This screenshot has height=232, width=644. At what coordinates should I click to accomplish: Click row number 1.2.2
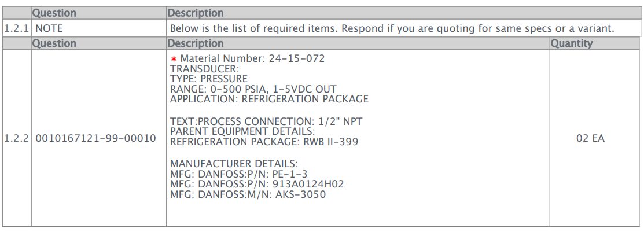17,139
